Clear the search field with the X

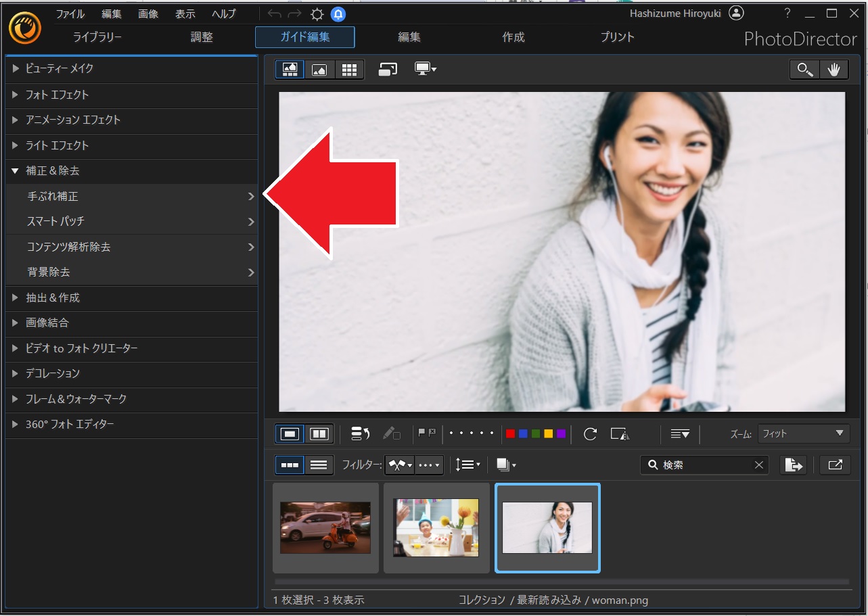758,465
